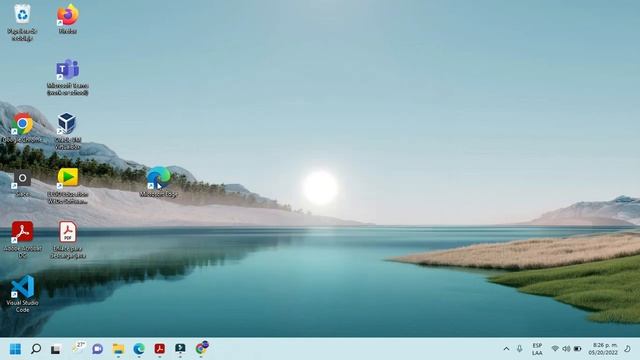Switch to Adobe Acrobat in the taskbar
Image resolution: width=640 pixels, height=360 pixels.
coord(160,349)
